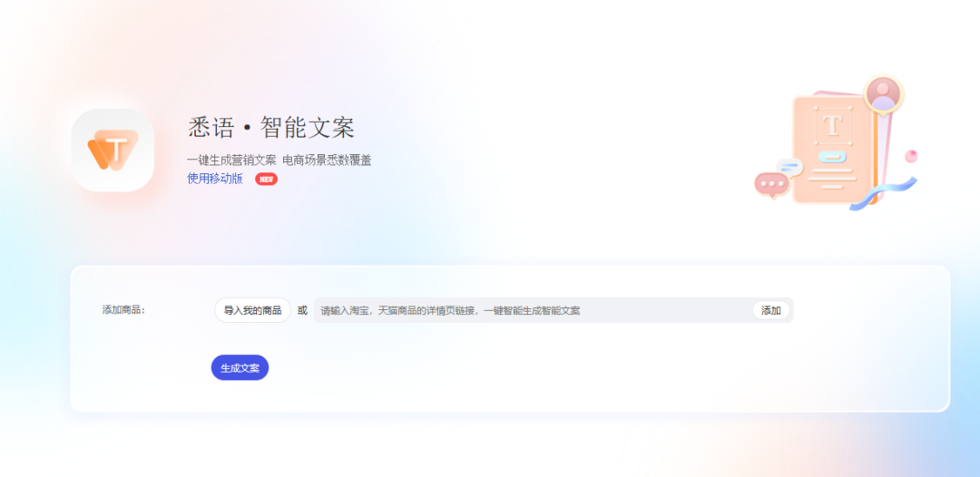The image size is (980, 477).
Task: Click the 悉语·智能文案 title text
Action: (271, 127)
